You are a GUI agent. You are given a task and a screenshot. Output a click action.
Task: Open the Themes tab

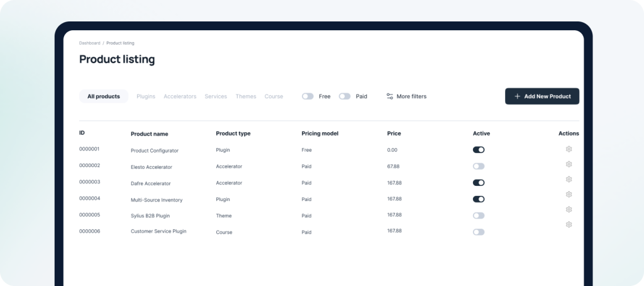(246, 96)
